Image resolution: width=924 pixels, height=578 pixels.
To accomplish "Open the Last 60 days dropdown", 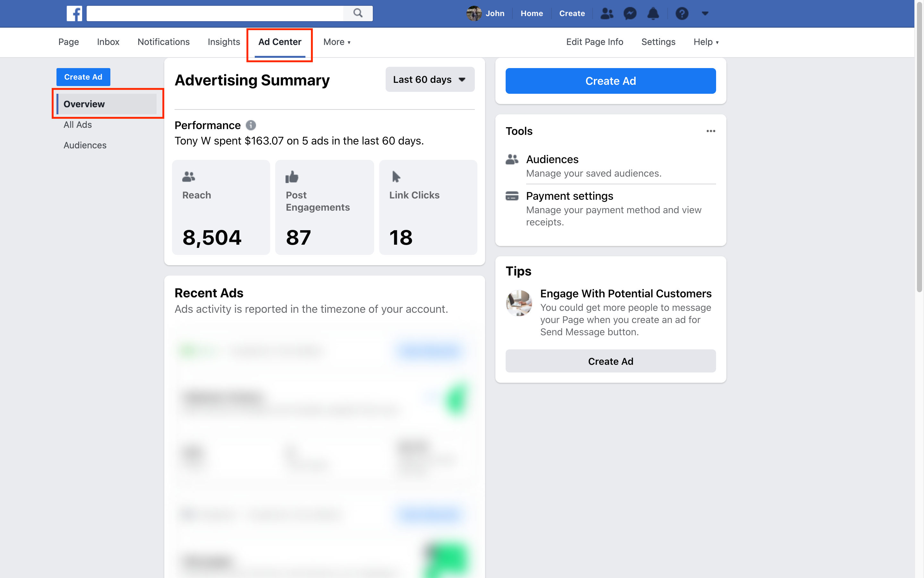I will click(430, 80).
